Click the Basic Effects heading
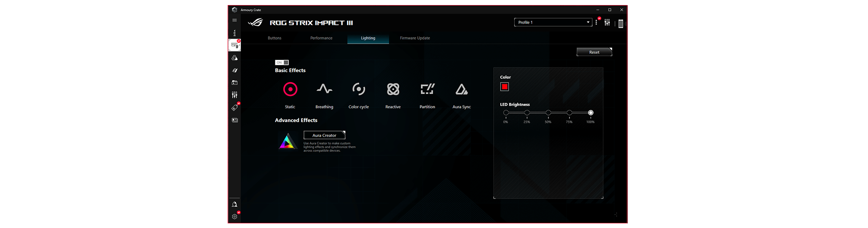 tap(290, 70)
